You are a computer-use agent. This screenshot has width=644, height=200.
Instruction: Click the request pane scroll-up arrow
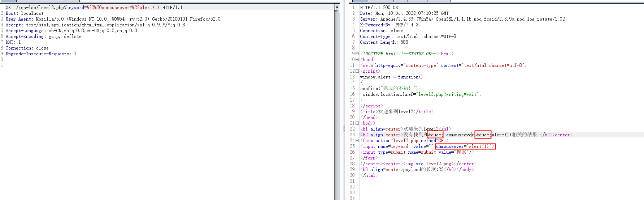[337, 7]
